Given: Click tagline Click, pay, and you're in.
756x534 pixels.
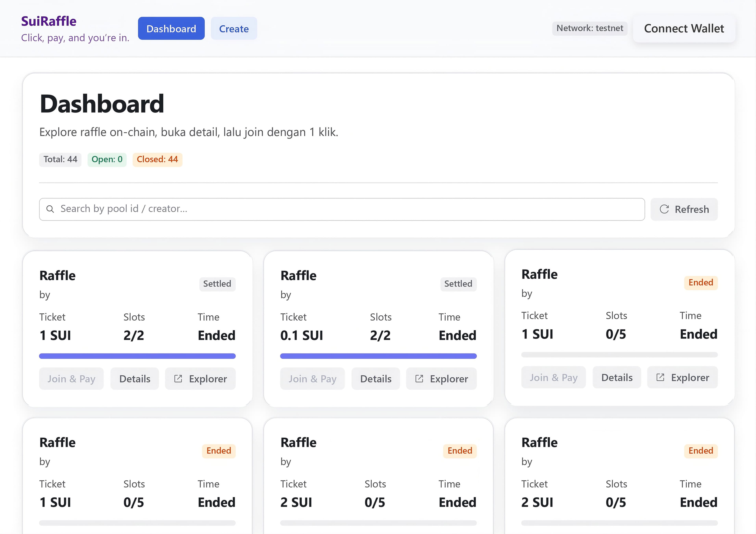Looking at the screenshot, I should coord(75,38).
